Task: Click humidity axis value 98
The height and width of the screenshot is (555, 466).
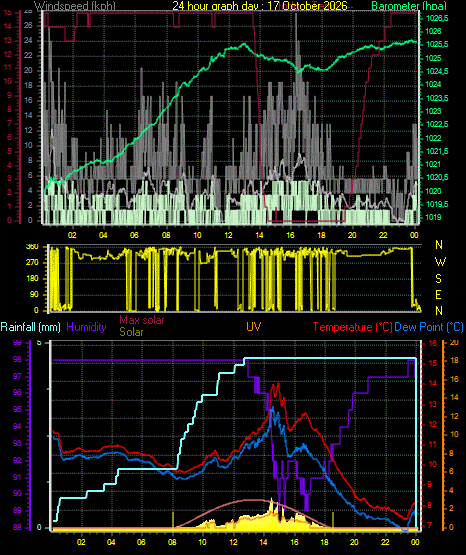Action: pyautogui.click(x=17, y=360)
